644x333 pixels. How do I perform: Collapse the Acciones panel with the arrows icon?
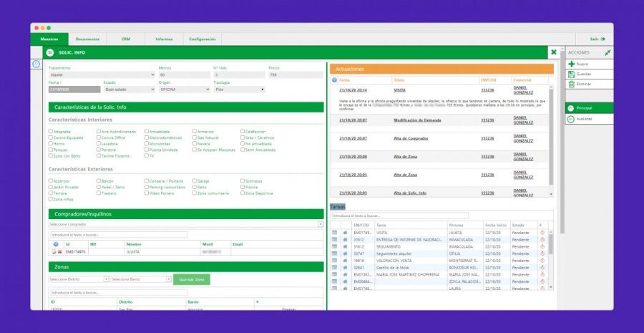[x=608, y=52]
